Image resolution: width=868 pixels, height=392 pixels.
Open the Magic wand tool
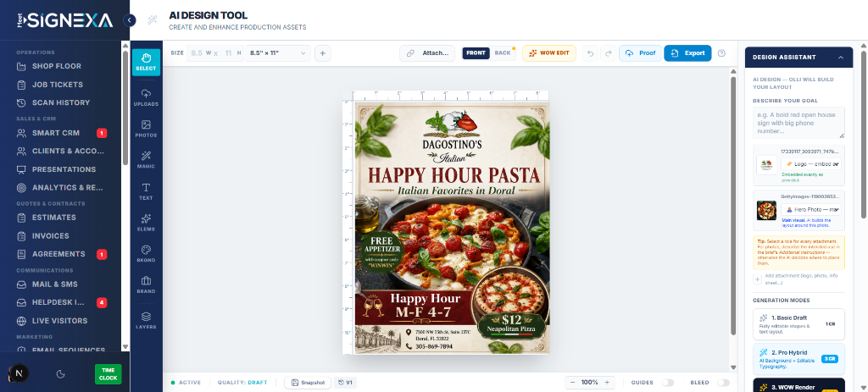(x=146, y=160)
